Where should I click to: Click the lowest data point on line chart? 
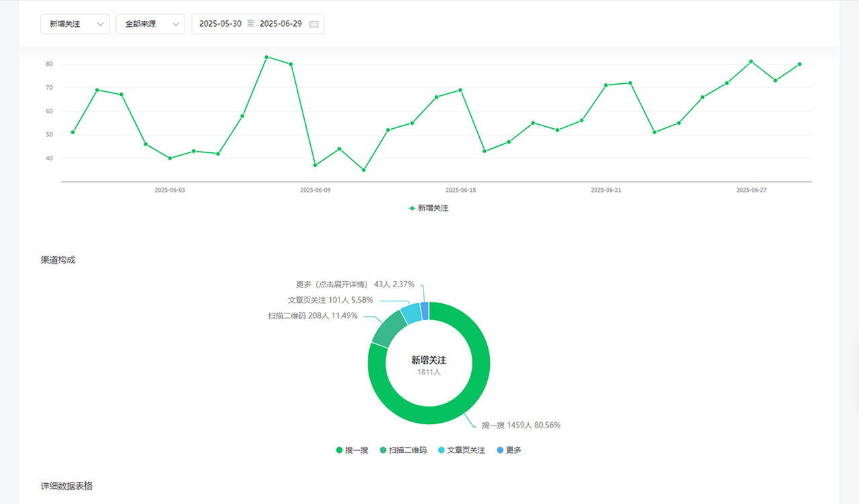[363, 170]
